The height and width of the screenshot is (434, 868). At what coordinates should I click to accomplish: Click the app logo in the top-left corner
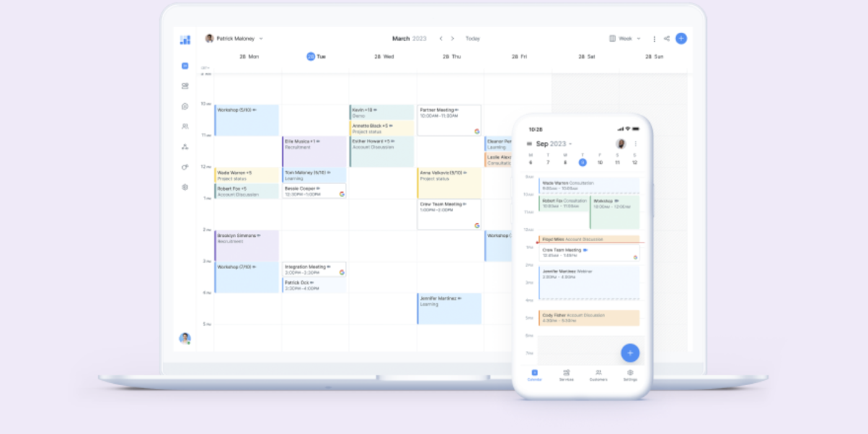[x=185, y=40]
